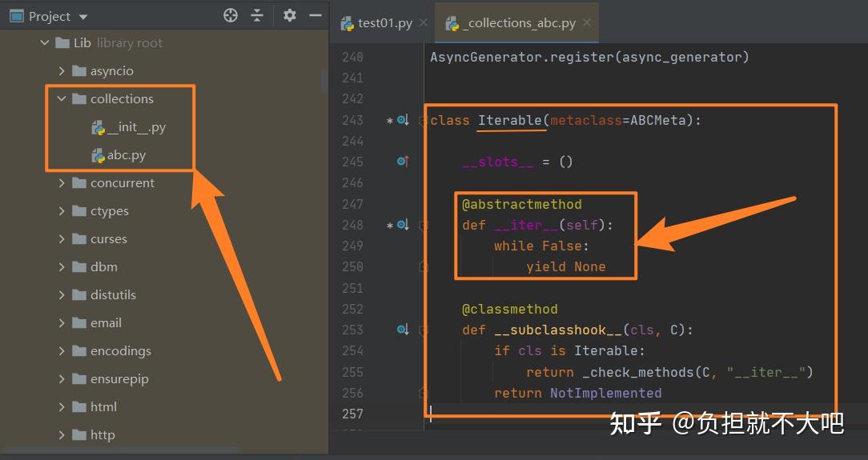Viewport: 868px width, 460px height.
Task: Close the _collections_abc.py tab
Action: tap(587, 22)
